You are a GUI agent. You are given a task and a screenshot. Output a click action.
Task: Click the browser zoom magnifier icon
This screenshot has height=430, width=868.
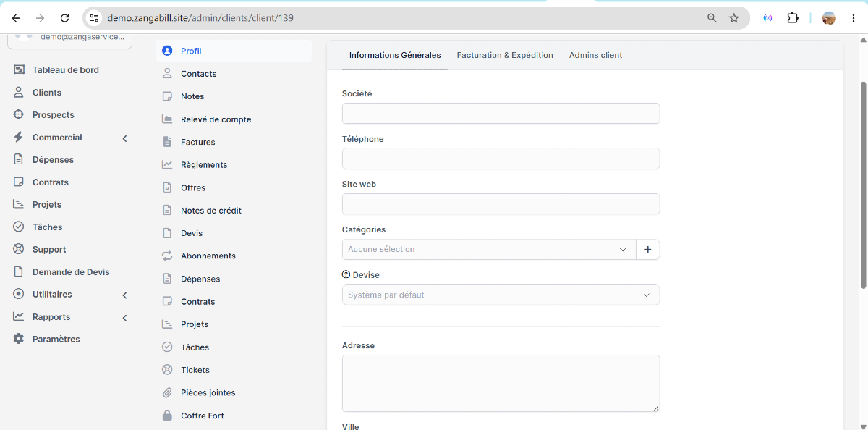tap(712, 18)
